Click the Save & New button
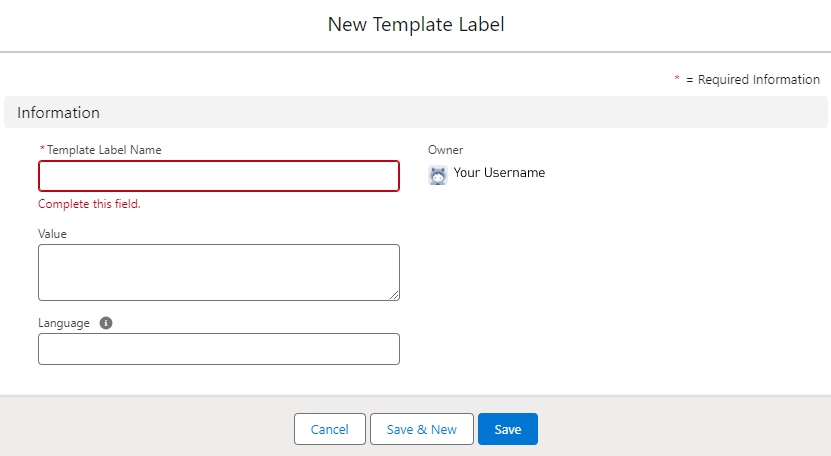 422,429
